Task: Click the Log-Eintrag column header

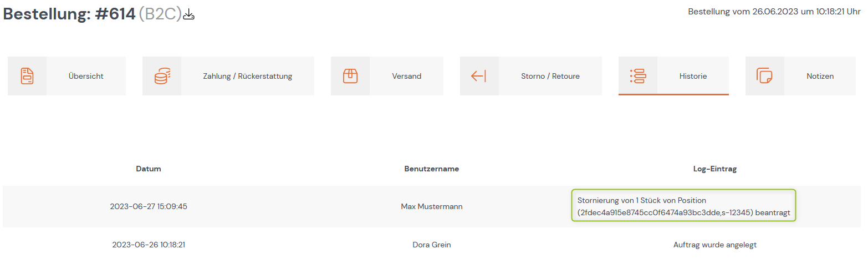Action: coord(715,169)
